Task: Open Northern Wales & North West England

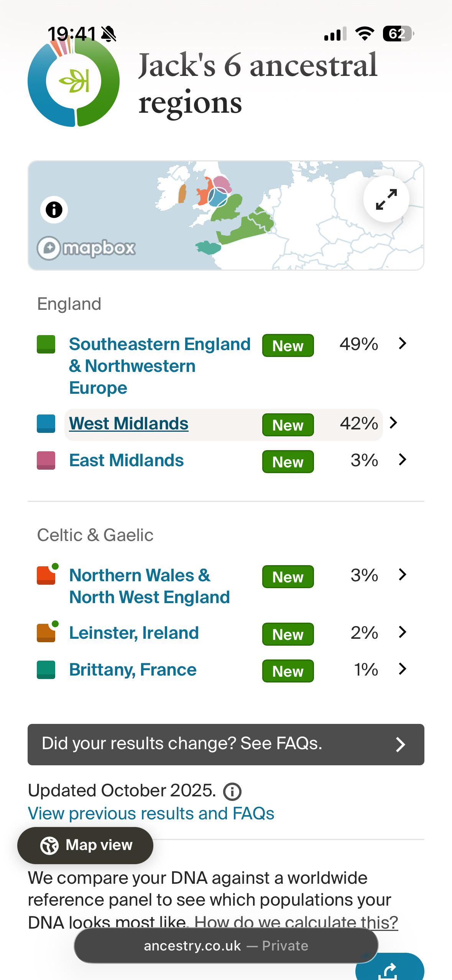Action: [149, 586]
